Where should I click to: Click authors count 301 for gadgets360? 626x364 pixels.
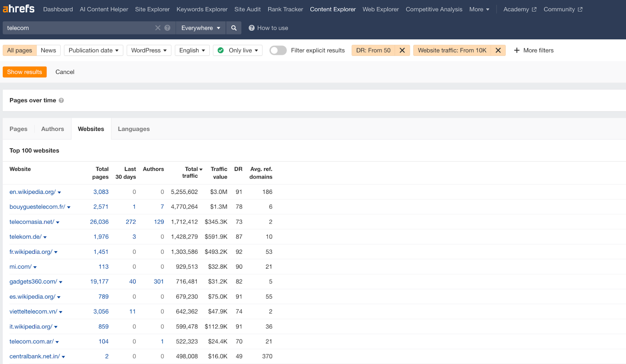click(159, 282)
